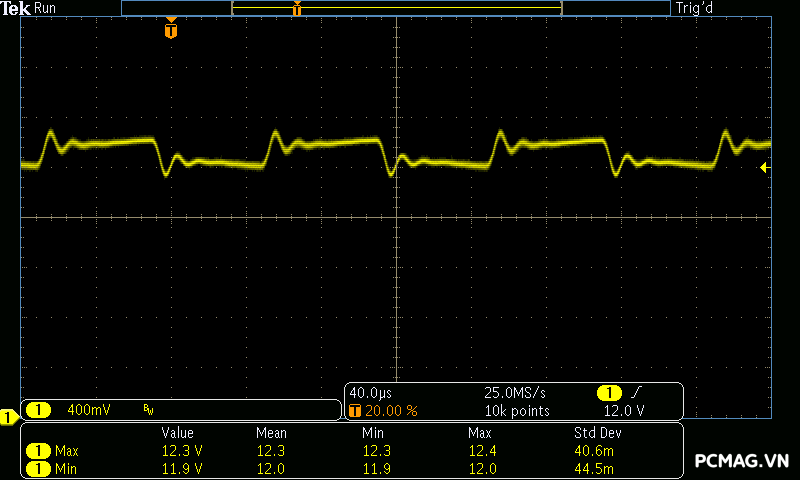Click the Std Dev column header
The image size is (800, 480).
[x=597, y=433]
